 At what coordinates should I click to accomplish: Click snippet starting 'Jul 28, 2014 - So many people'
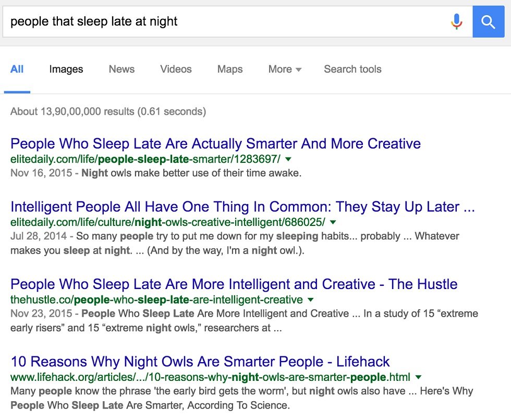coord(235,243)
